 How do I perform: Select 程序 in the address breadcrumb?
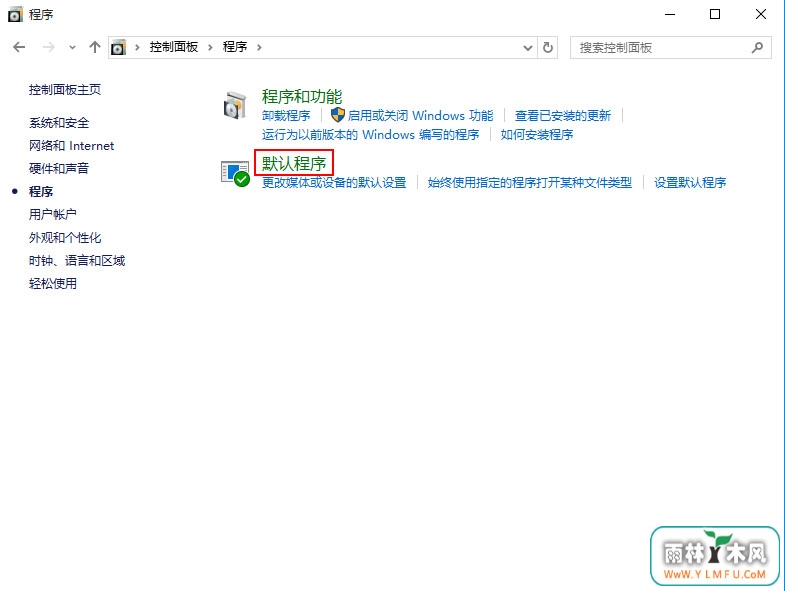pos(235,47)
